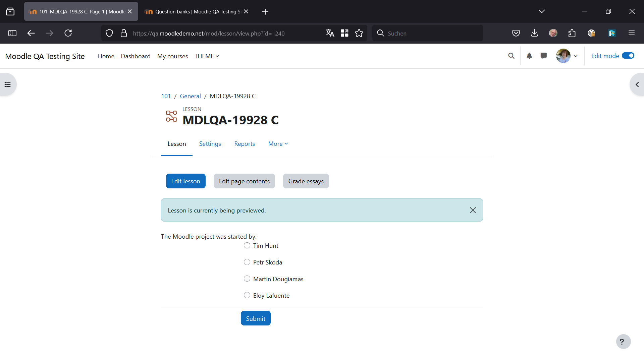
Task: Select the Petr Skoda answer
Action: point(247,262)
